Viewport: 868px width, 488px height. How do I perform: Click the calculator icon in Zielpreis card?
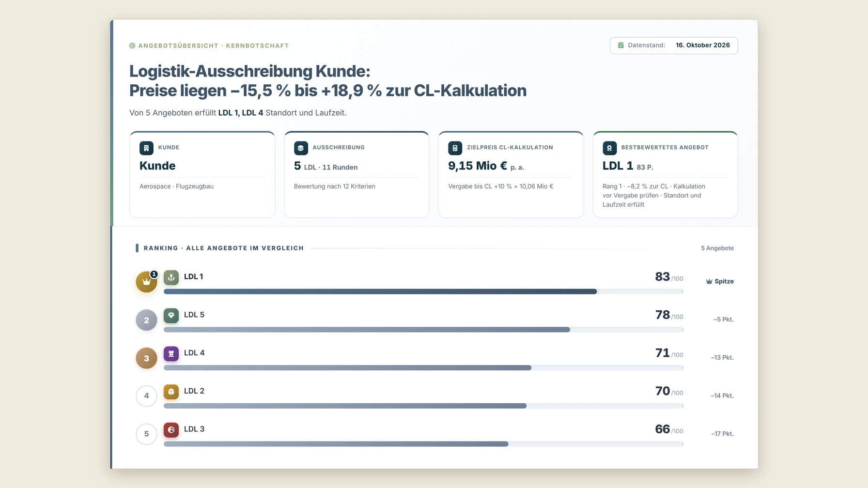(455, 148)
